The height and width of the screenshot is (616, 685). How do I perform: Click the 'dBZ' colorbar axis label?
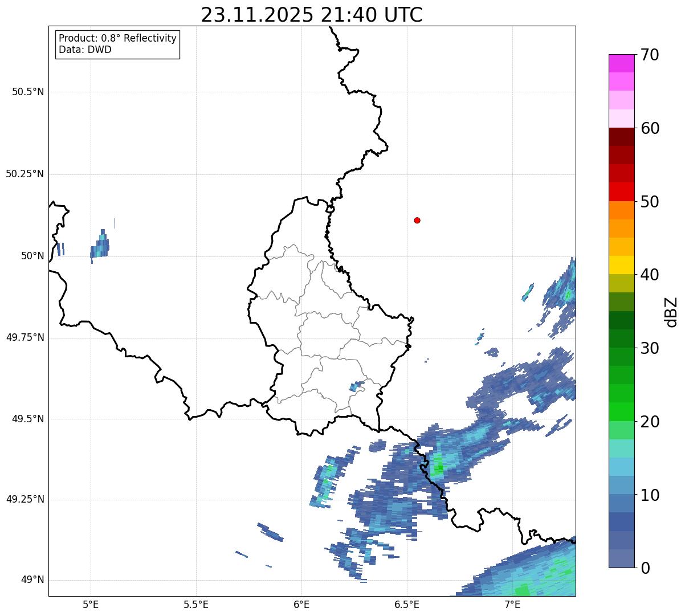click(672, 312)
